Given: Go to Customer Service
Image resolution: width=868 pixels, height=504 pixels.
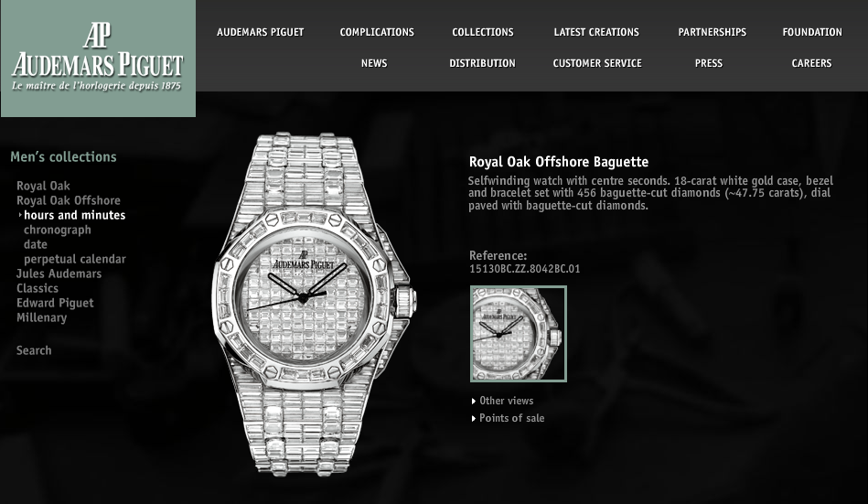Looking at the screenshot, I should coord(597,63).
